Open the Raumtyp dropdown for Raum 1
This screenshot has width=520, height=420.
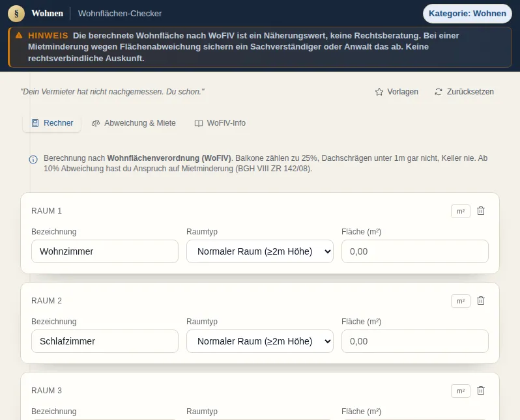pyautogui.click(x=259, y=251)
